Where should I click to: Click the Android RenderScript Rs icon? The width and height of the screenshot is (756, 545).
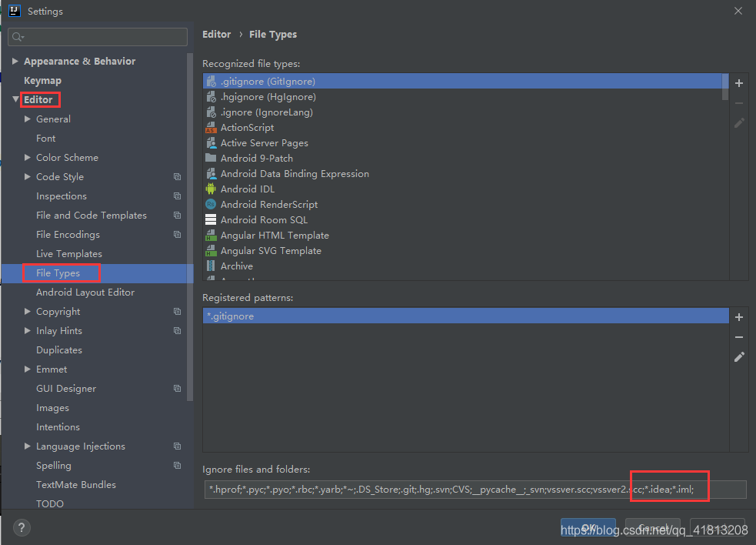coord(211,204)
